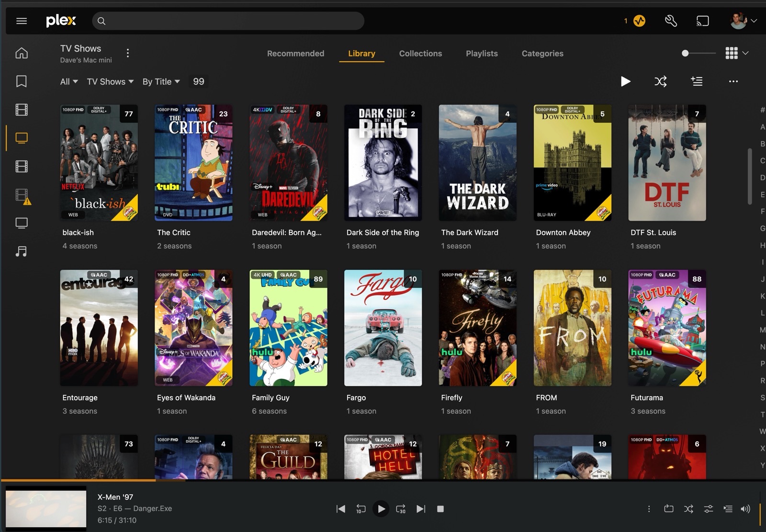The width and height of the screenshot is (766, 532).
Task: Jump to letter K in alphabet index
Action: [762, 296]
